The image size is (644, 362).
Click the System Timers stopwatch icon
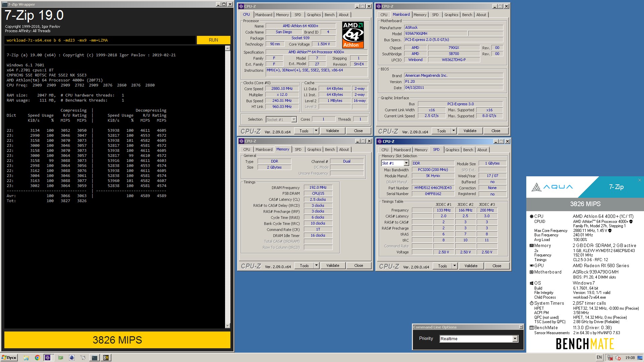point(531,303)
